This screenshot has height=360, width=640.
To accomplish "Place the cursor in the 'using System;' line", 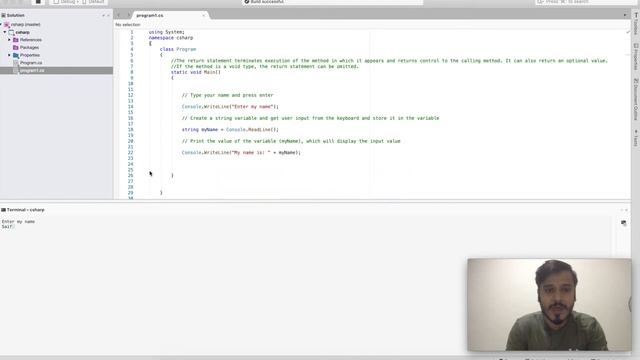I will (167, 32).
